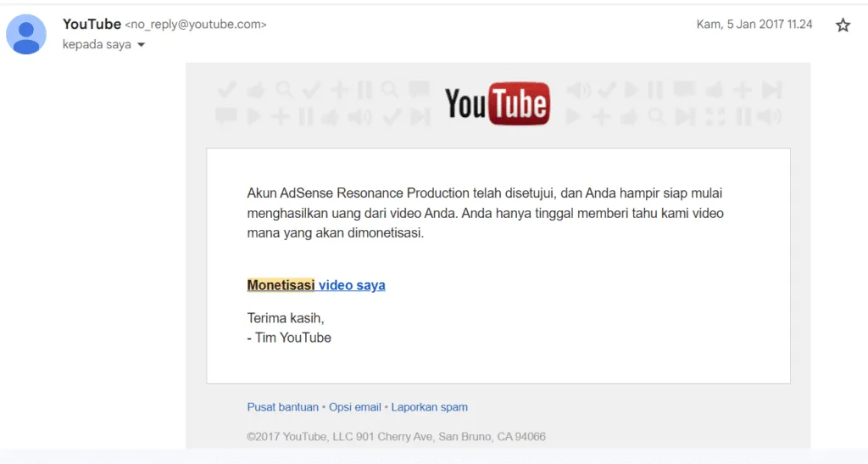Image resolution: width=868 pixels, height=464 pixels.
Task: Click the 'Laporkan spam' link
Action: (429, 407)
